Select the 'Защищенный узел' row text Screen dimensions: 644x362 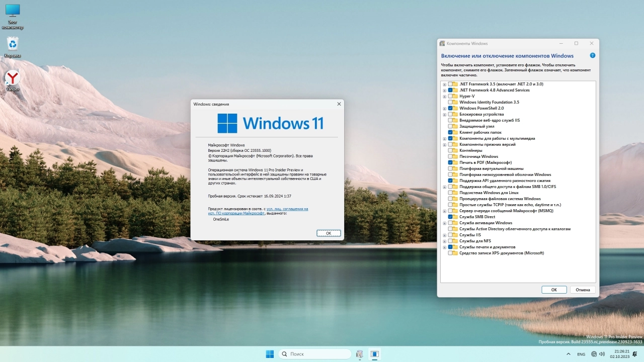coord(476,126)
